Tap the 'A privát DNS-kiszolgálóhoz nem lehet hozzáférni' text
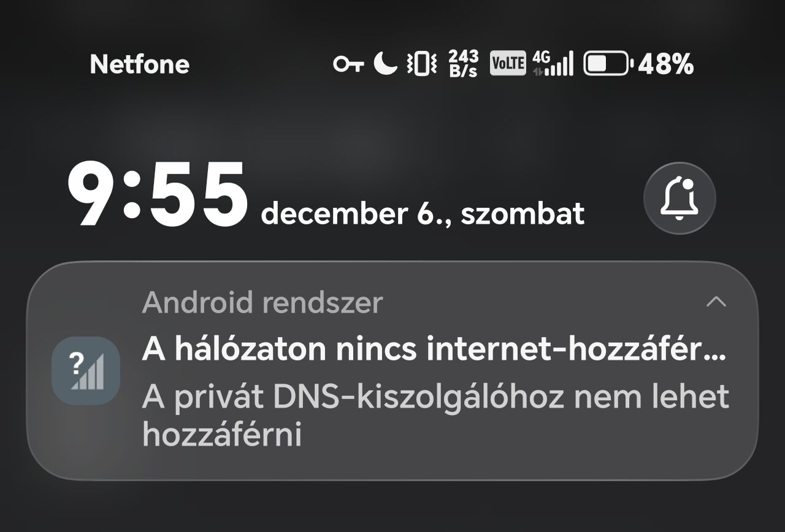 435,416
